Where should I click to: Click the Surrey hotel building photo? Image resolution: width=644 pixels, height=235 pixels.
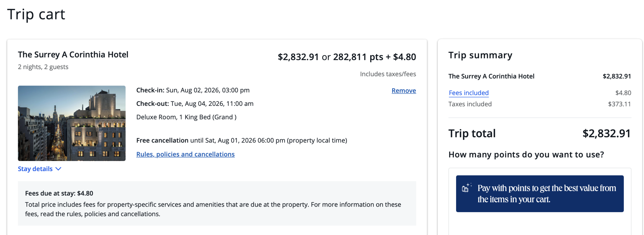[71, 123]
